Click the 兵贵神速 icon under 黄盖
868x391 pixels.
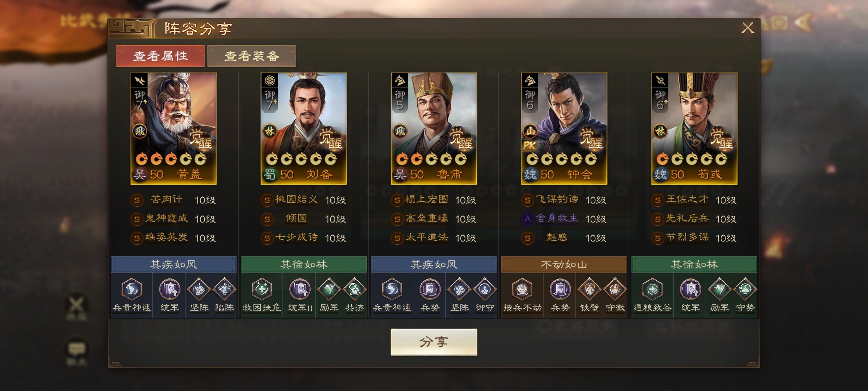[132, 289]
